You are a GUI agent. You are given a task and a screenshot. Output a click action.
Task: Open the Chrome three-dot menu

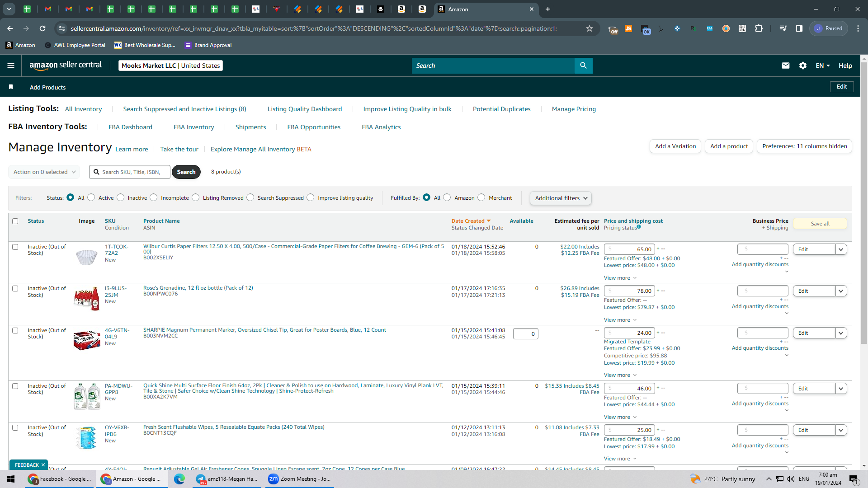click(858, 28)
